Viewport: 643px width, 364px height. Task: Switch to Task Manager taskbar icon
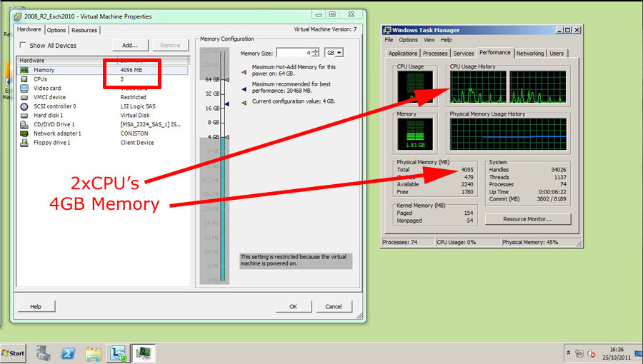[x=144, y=353]
